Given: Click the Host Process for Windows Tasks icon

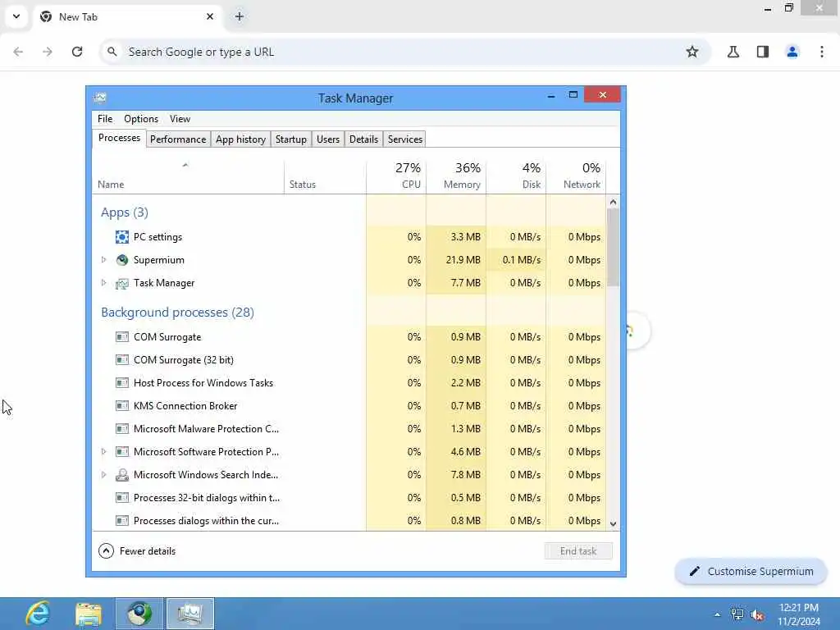Looking at the screenshot, I should [x=122, y=382].
